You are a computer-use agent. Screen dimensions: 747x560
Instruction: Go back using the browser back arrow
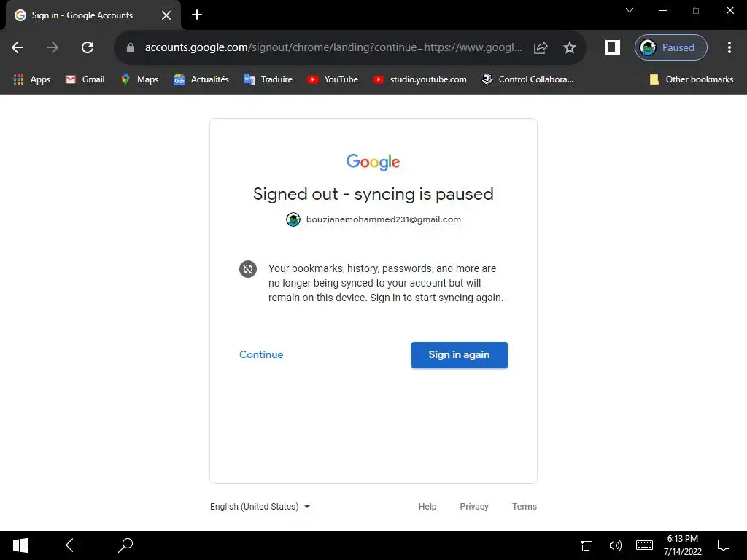[18, 47]
